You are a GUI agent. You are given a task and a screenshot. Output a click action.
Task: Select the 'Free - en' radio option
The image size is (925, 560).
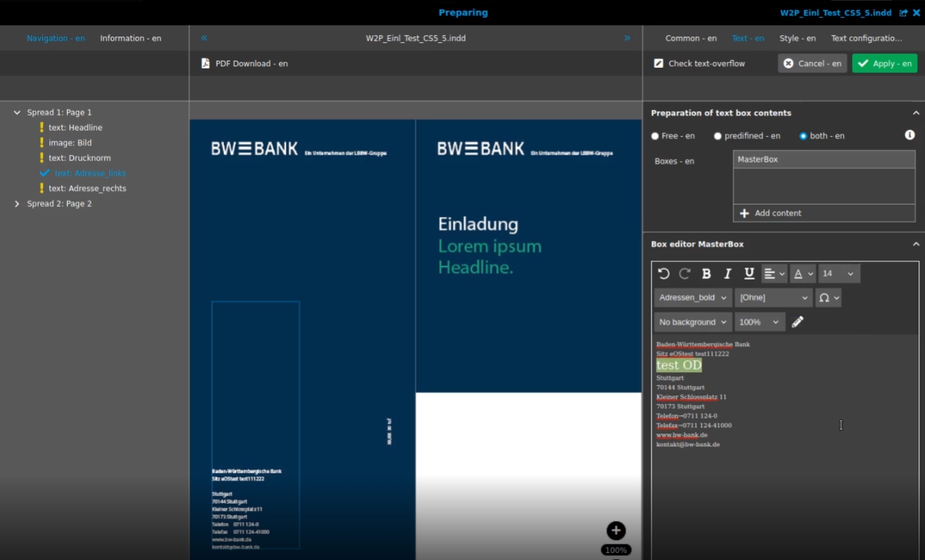point(655,136)
